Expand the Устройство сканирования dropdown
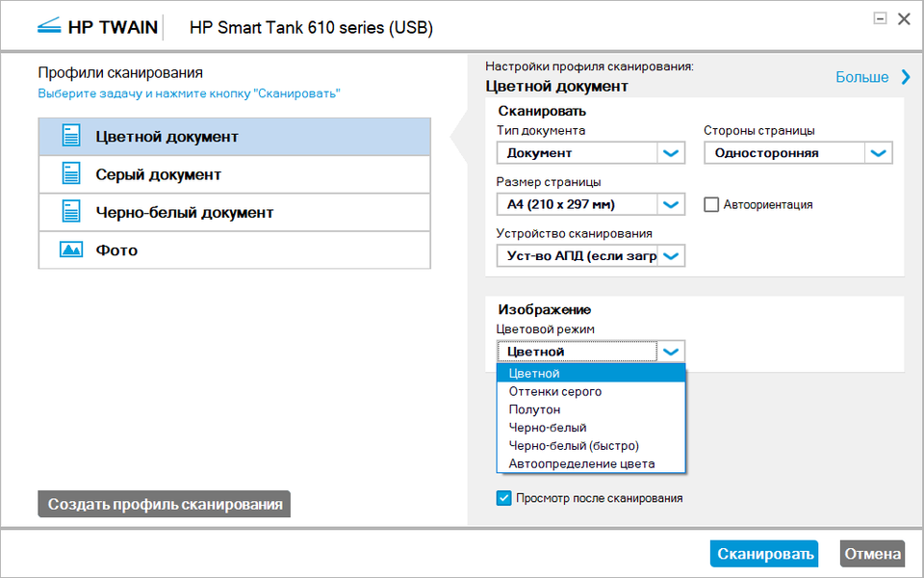The image size is (924, 578). coord(672,255)
